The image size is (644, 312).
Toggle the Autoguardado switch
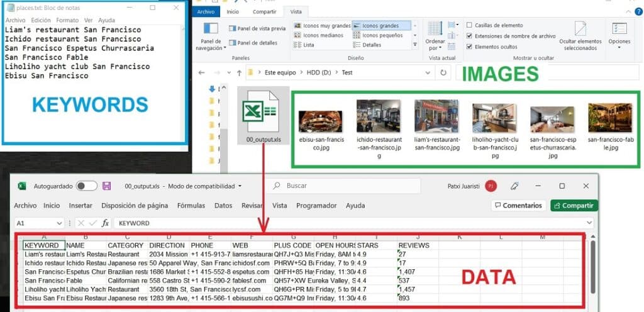(87, 186)
